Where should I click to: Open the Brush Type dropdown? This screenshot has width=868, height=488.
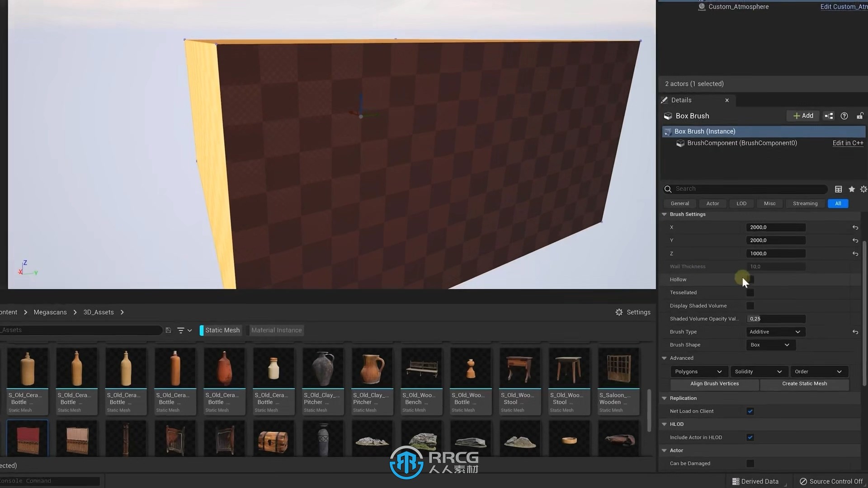click(x=775, y=331)
